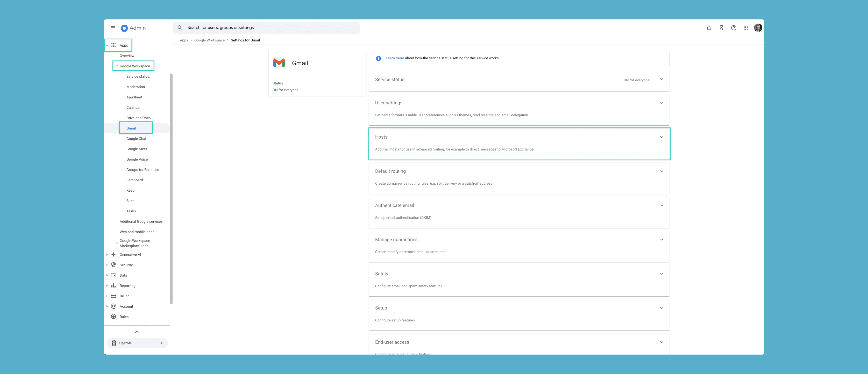Expand Google Workspace Marketplace apps arrow
Screen dimensions: 868x374
pyautogui.click(x=117, y=243)
